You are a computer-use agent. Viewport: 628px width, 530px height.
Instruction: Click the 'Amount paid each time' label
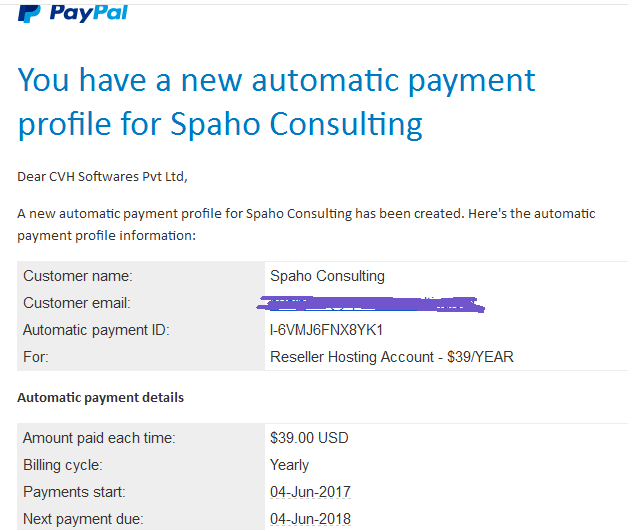99,438
